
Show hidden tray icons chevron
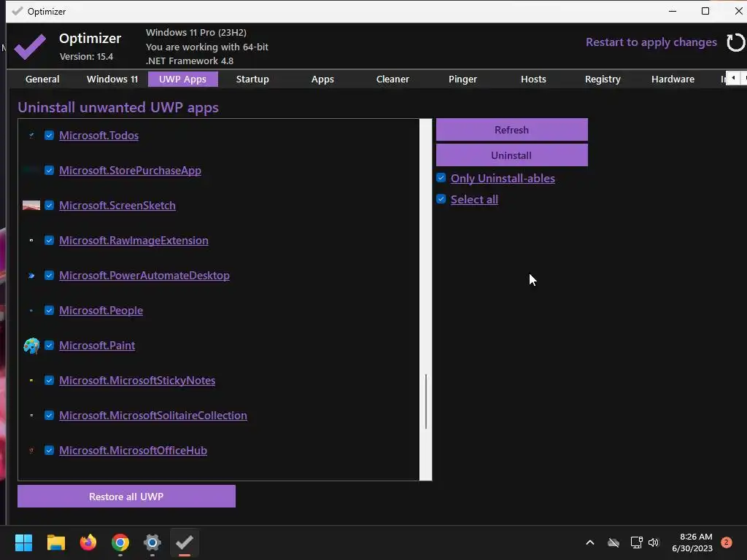click(x=589, y=542)
